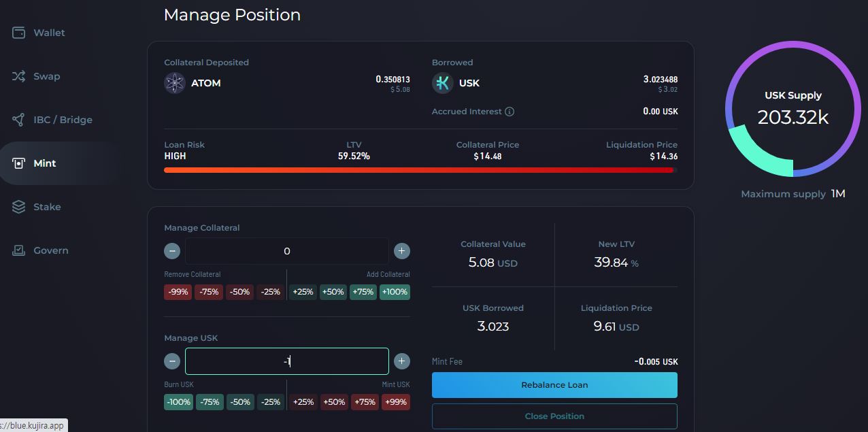The image size is (868, 432).
Task: Burn 25% of borrowed USK
Action: click(270, 402)
